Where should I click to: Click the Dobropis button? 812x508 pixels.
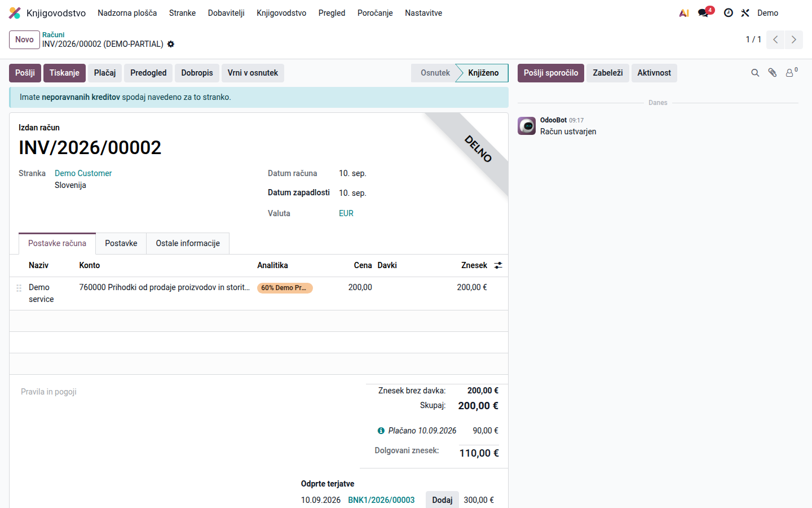click(x=197, y=73)
